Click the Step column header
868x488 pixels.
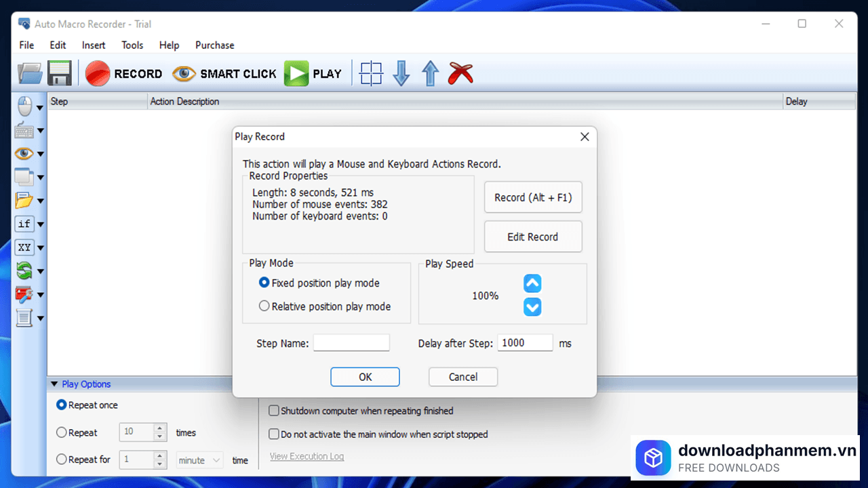click(98, 102)
